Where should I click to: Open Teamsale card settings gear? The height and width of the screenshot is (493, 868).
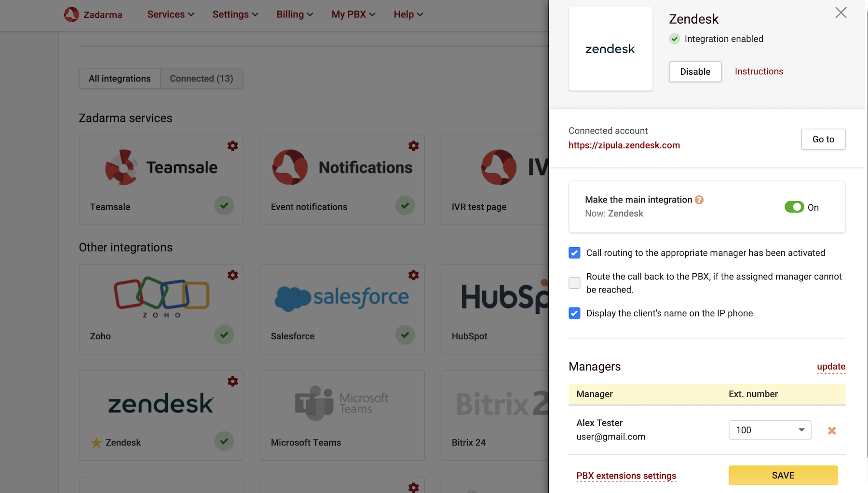click(x=233, y=146)
